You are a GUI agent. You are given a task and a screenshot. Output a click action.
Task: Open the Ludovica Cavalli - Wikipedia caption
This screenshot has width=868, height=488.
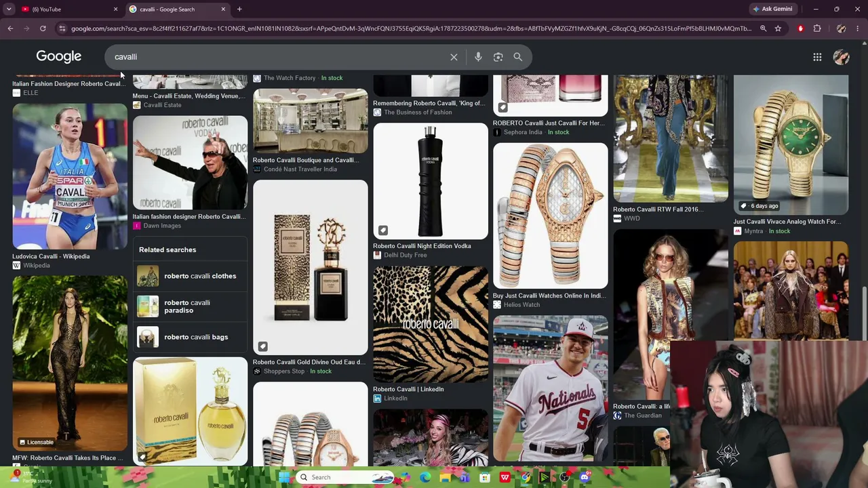[x=51, y=256]
